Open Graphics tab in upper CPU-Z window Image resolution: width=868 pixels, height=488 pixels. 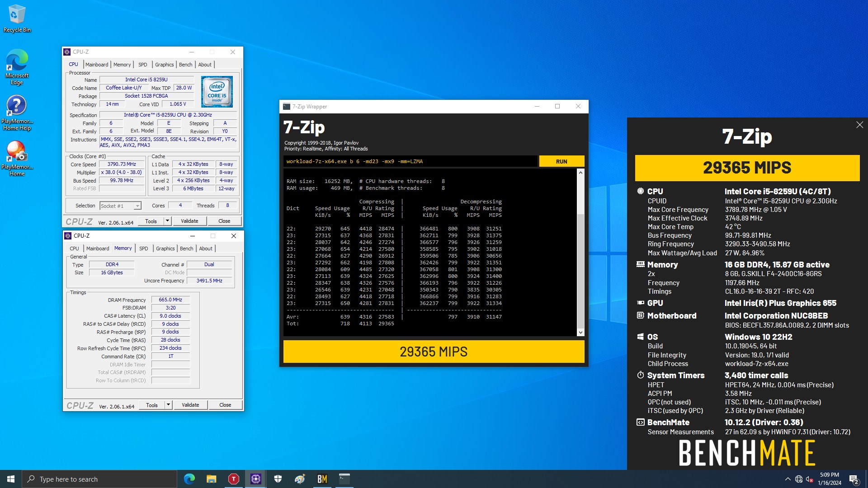(x=164, y=65)
